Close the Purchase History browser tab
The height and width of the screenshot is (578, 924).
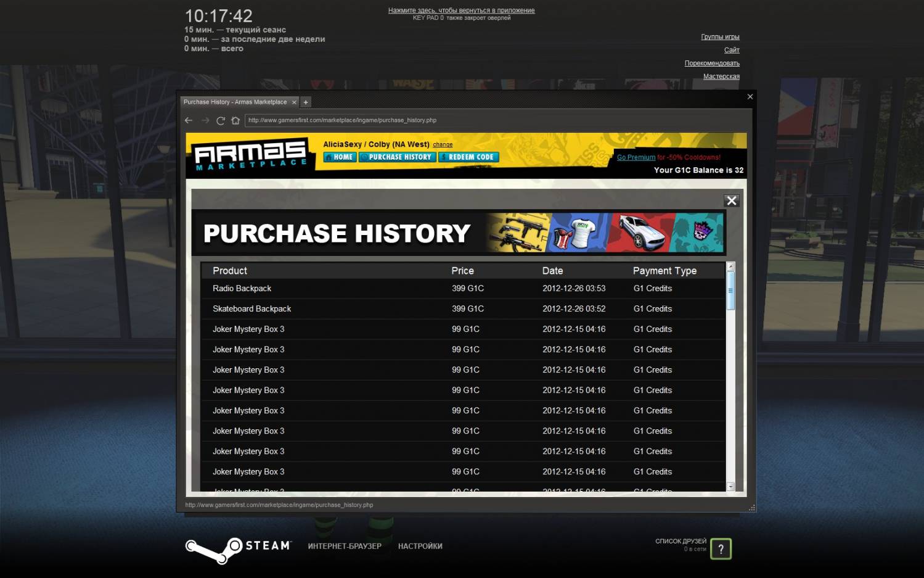pyautogui.click(x=294, y=102)
